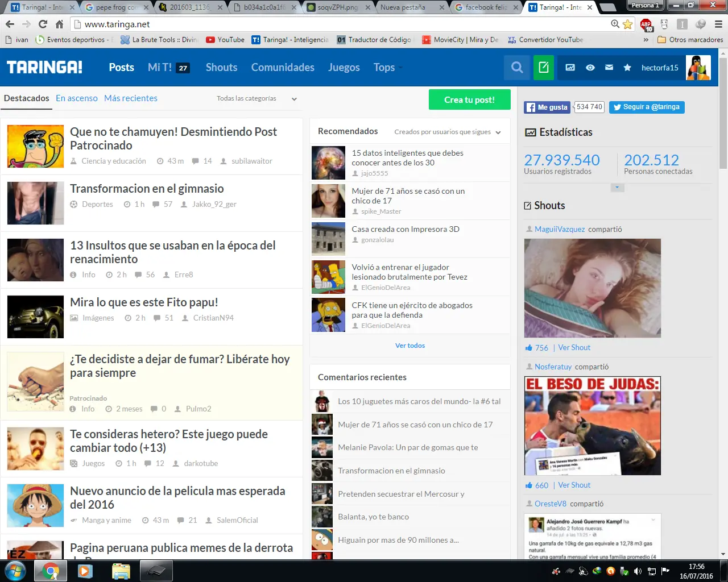
Task: Click the volume speaker icon in system tray
Action: pyautogui.click(x=638, y=571)
